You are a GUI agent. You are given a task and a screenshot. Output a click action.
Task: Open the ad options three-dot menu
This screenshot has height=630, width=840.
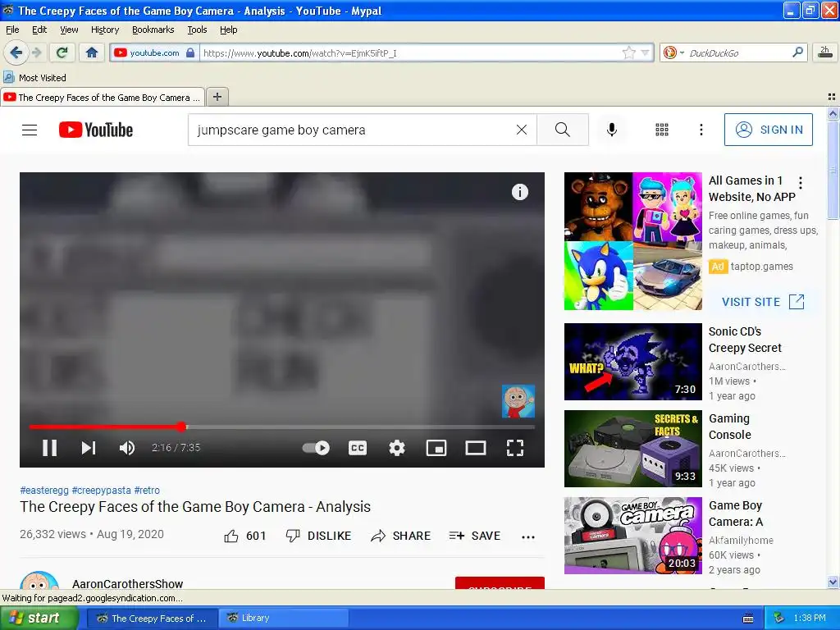point(801,183)
